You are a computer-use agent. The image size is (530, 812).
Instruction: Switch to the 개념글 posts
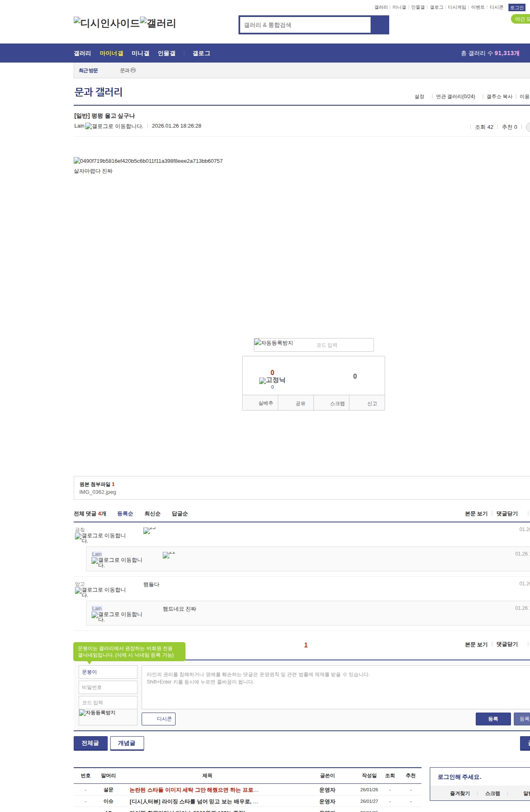pyautogui.click(x=127, y=743)
